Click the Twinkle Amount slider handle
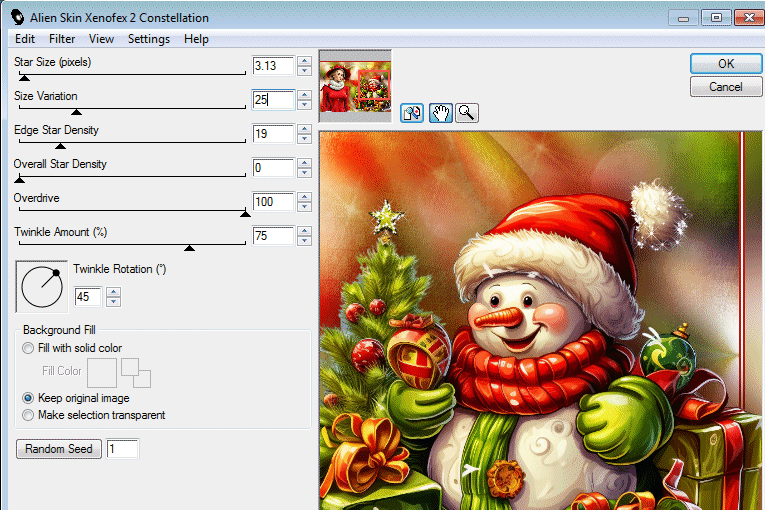Image resolution: width=765 pixels, height=510 pixels. click(x=189, y=248)
